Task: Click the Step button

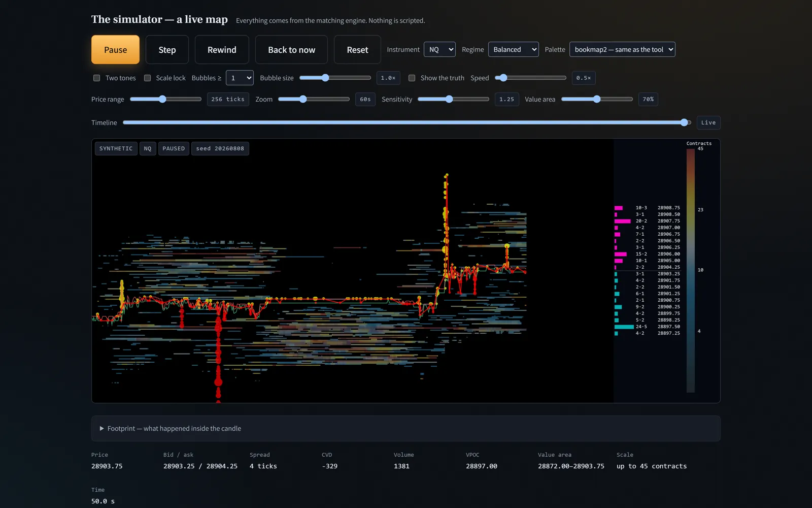Action: coord(167,50)
